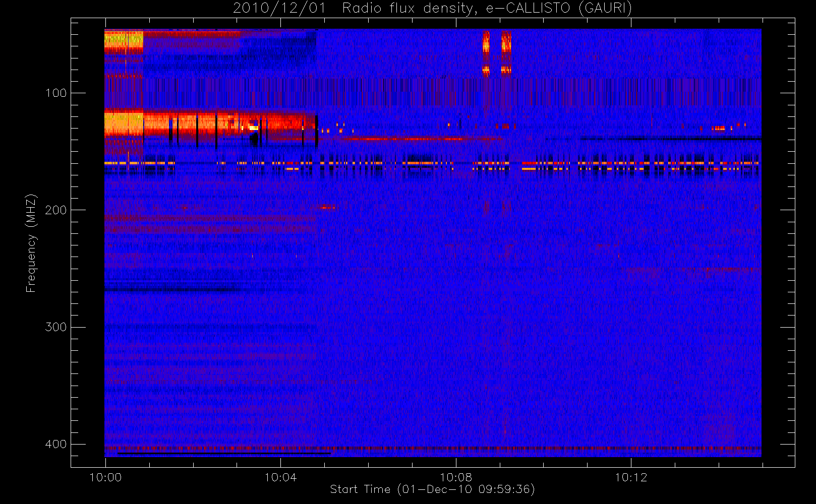The height and width of the screenshot is (504, 816).
Task: Click the Frequency (MHZ) axis title
Action: click(x=31, y=243)
